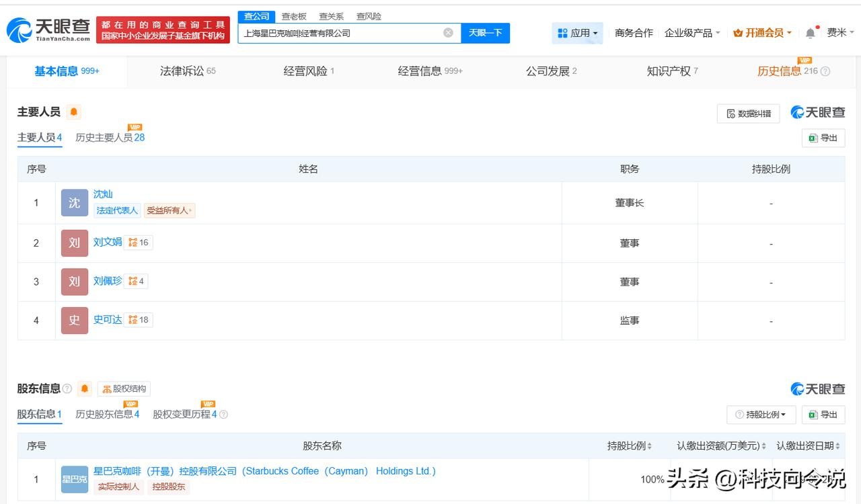Expand 开通会员 dropdown

[763, 33]
